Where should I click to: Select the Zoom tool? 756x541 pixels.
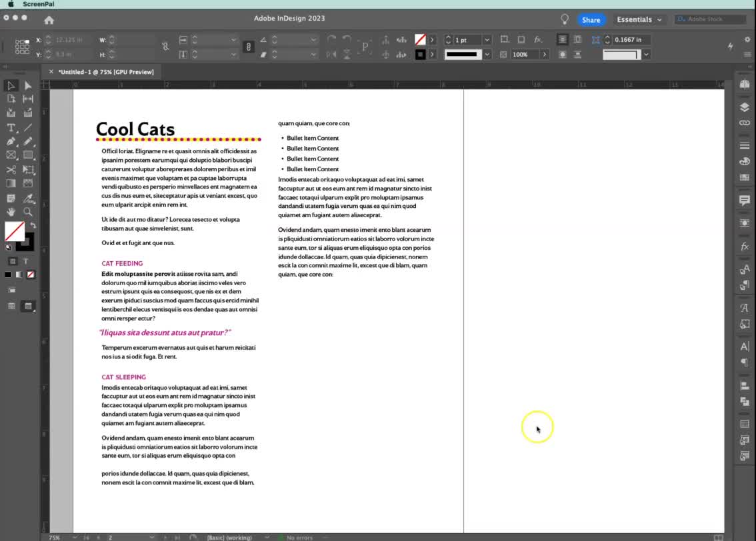click(x=28, y=212)
